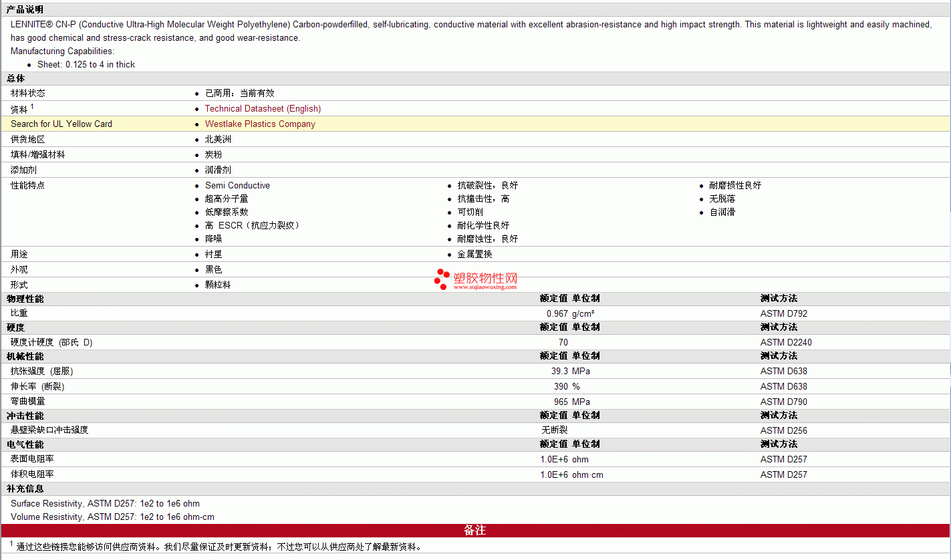Select the '伸长率 (断裂)' label
Screen dimensions: 951x560
coord(37,386)
